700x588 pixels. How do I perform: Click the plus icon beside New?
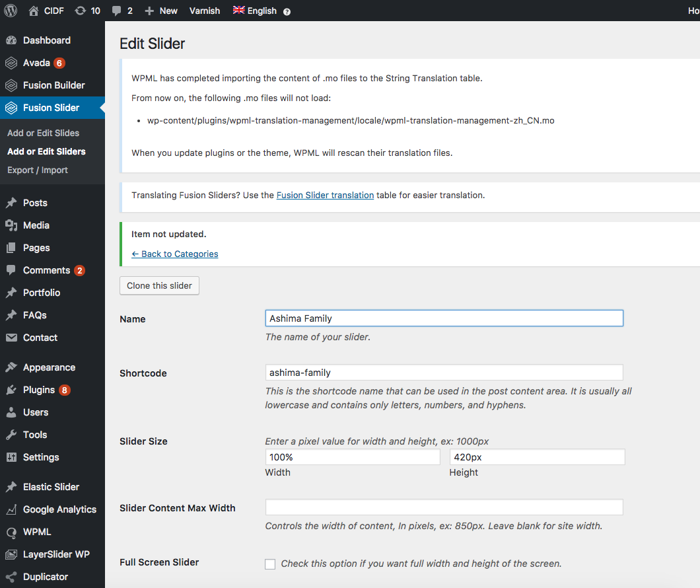coord(149,11)
